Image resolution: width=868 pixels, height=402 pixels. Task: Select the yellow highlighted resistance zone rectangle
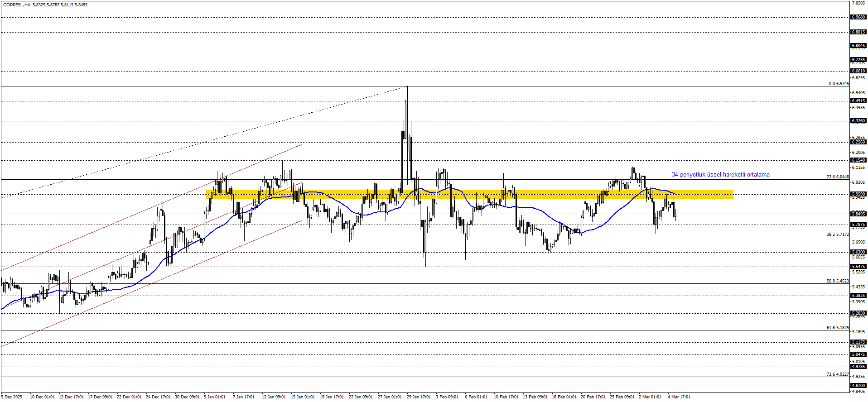click(469, 194)
